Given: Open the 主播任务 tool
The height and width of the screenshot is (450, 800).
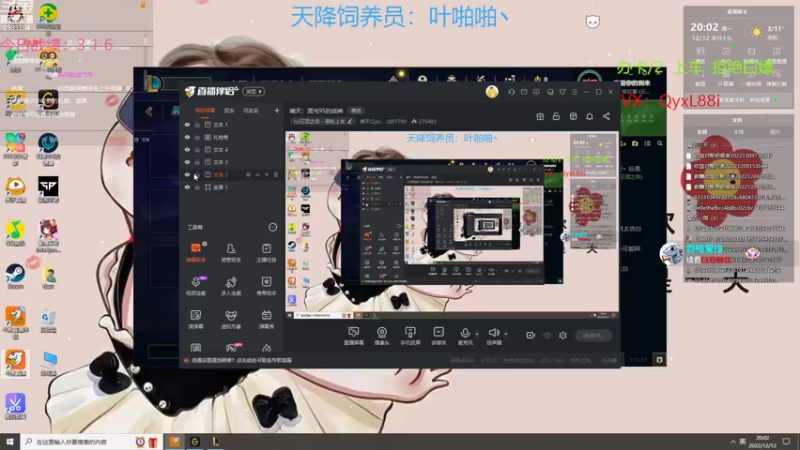Looking at the screenshot, I should tap(266, 252).
